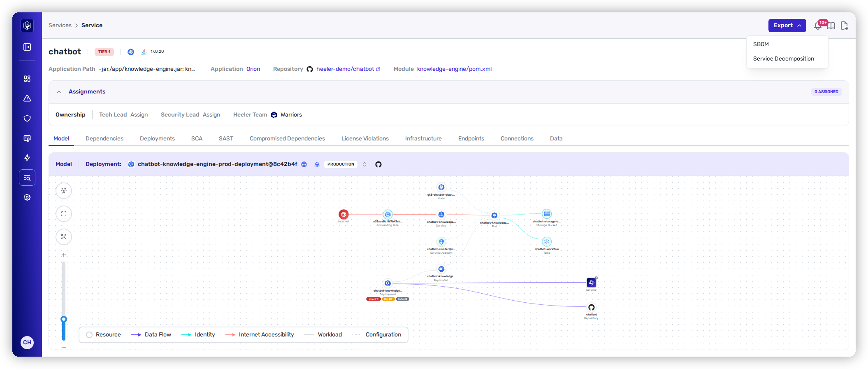Click the Warriors team name
The width and height of the screenshot is (868, 369).
291,114
